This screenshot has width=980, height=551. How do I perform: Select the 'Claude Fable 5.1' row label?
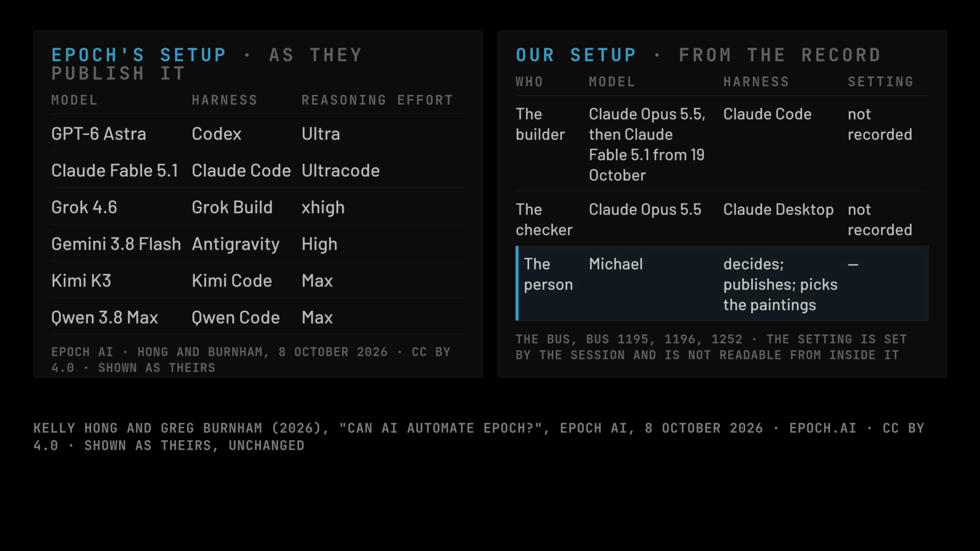click(x=114, y=170)
